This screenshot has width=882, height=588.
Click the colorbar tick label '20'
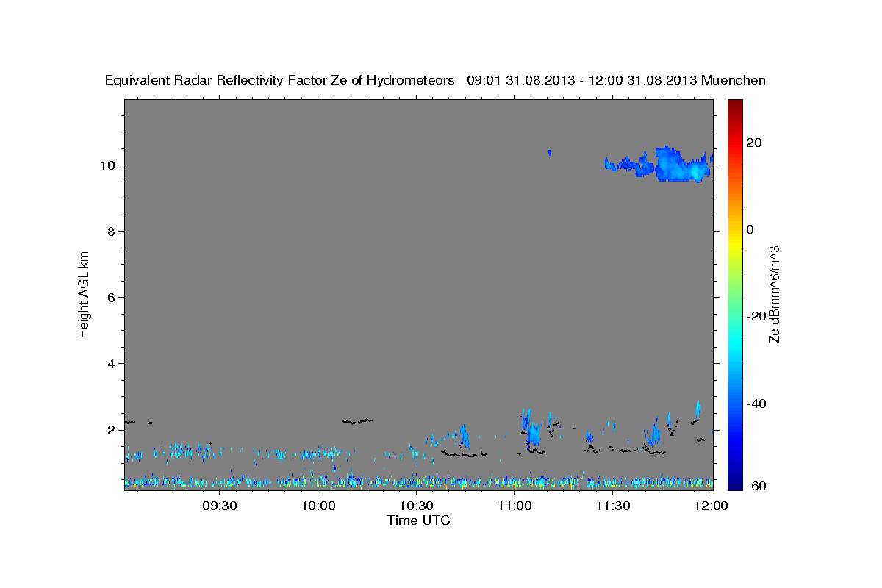pos(754,143)
